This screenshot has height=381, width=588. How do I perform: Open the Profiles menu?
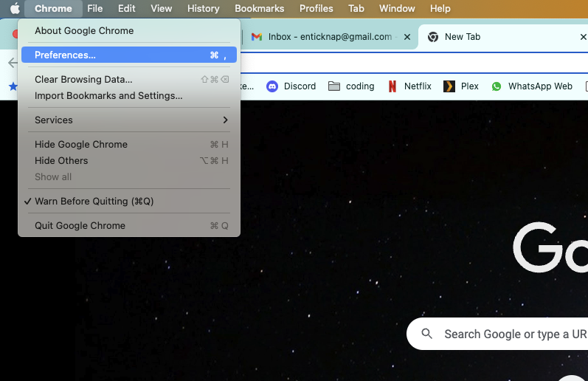tap(316, 8)
